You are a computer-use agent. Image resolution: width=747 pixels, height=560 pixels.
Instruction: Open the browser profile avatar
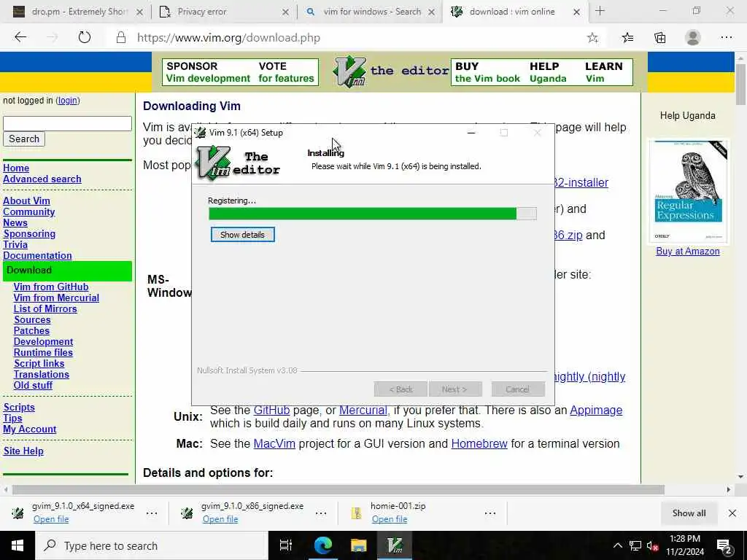(693, 38)
